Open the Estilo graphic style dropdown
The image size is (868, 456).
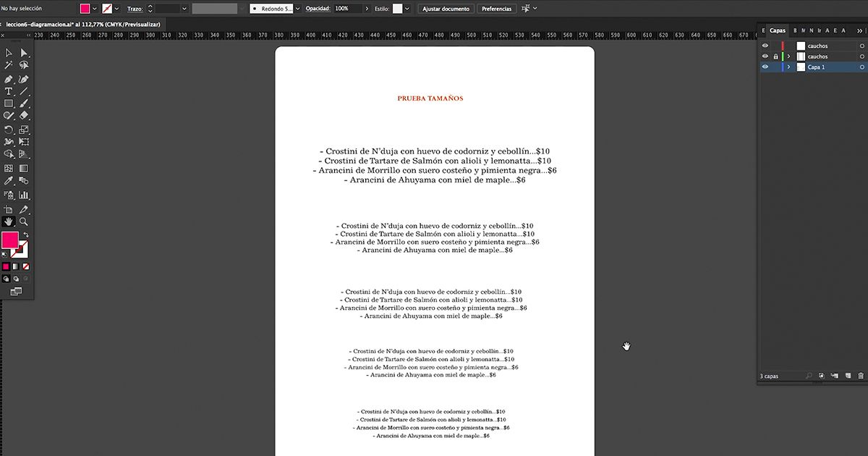click(x=407, y=9)
